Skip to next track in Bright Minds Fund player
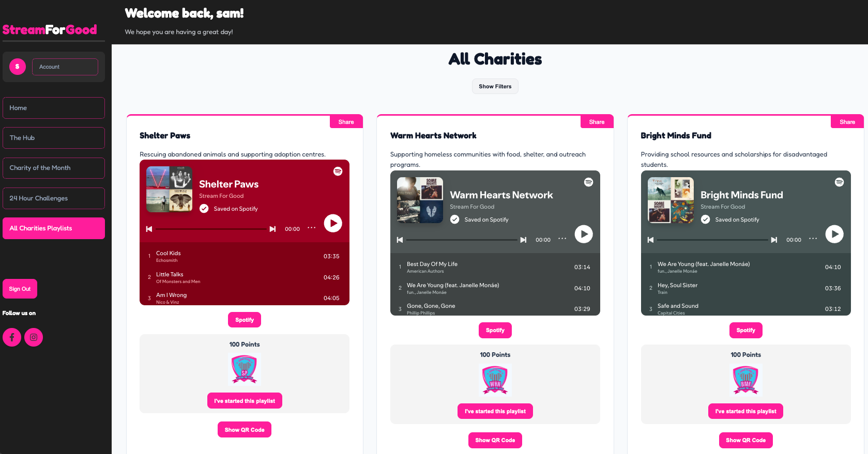Screen dimensions: 868x454 click(774, 240)
